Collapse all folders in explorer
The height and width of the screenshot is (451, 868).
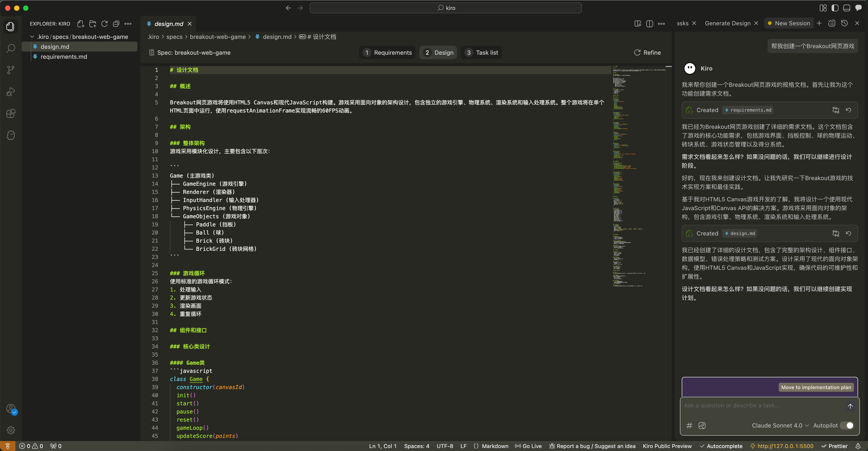click(116, 23)
